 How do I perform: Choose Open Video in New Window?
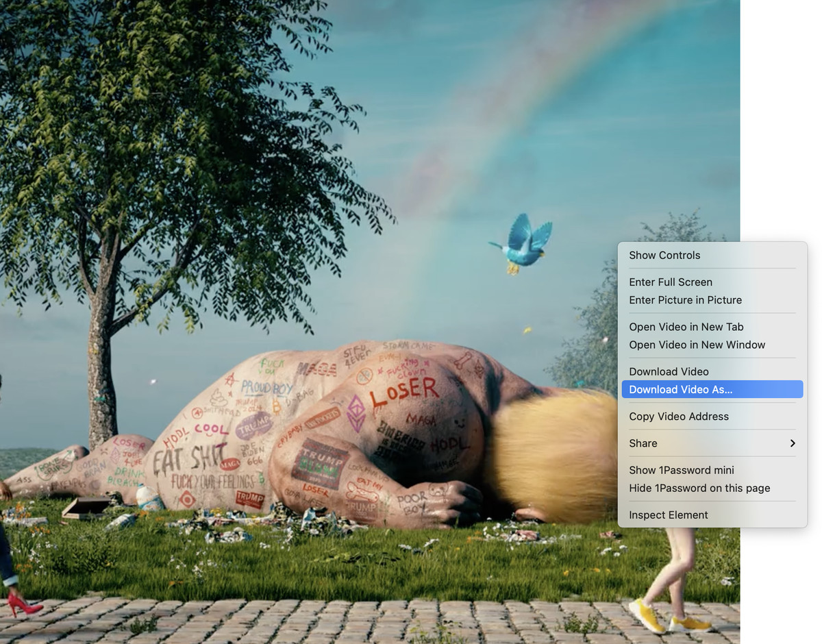pyautogui.click(x=697, y=345)
